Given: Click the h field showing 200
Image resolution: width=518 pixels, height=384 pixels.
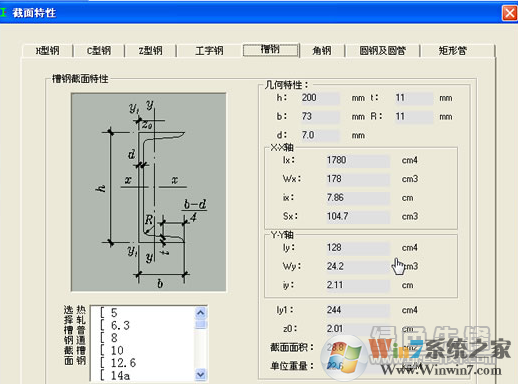Looking at the screenshot, I should point(320,98).
